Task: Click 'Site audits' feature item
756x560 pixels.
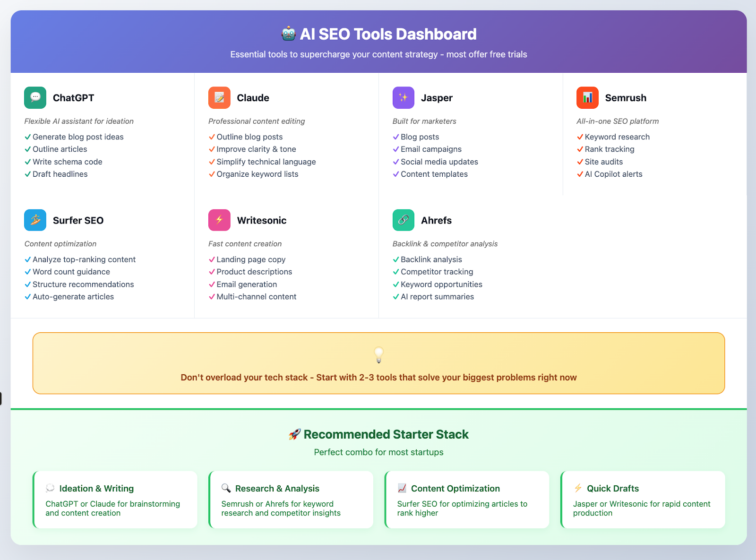Action: pos(604,162)
